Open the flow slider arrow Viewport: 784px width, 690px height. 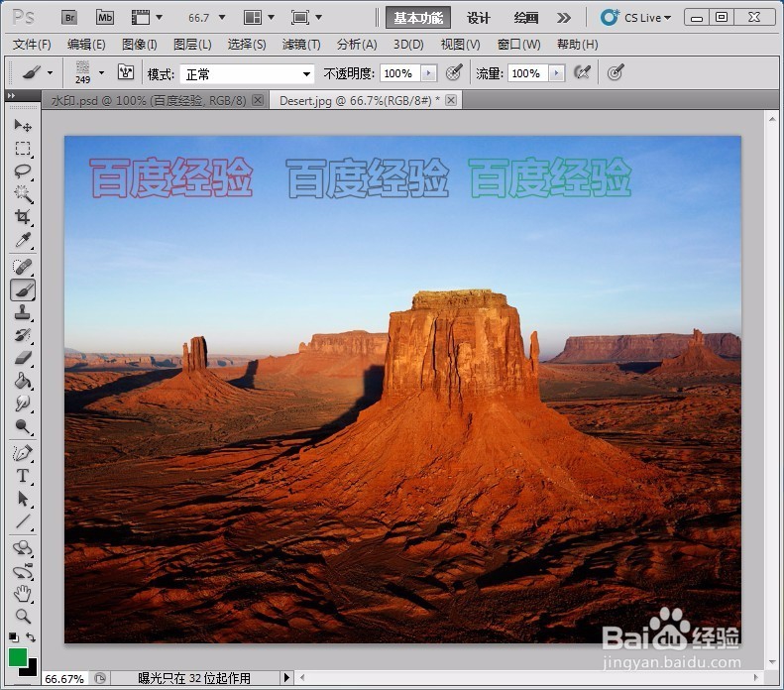[x=556, y=73]
